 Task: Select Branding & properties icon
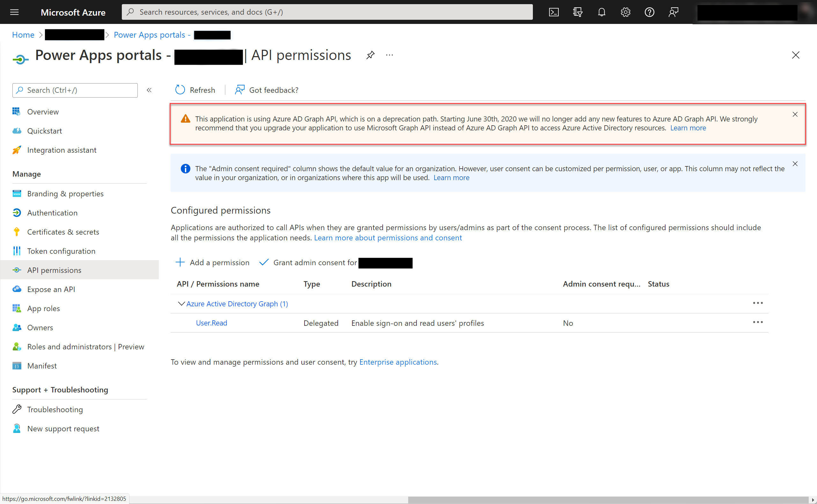[16, 193]
